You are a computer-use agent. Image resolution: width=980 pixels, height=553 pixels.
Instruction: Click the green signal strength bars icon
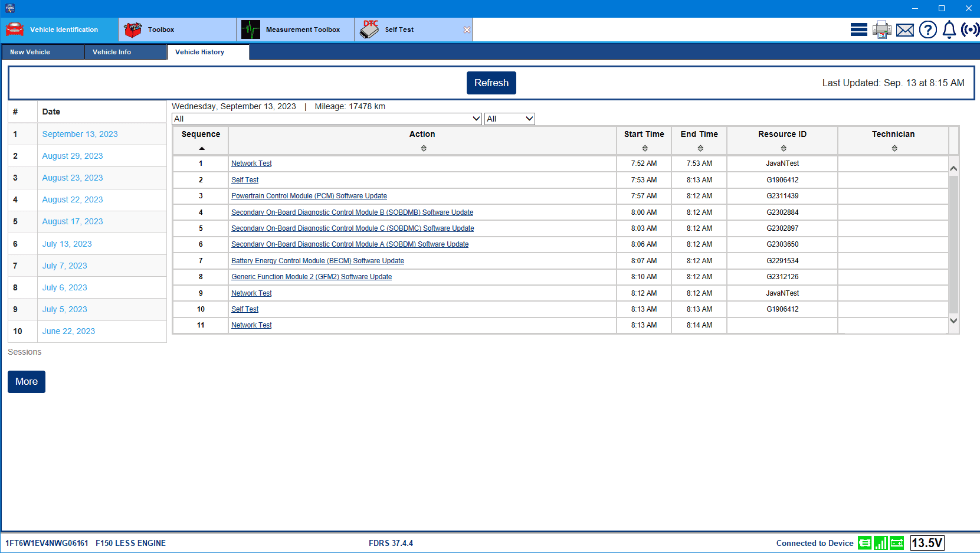(x=880, y=543)
